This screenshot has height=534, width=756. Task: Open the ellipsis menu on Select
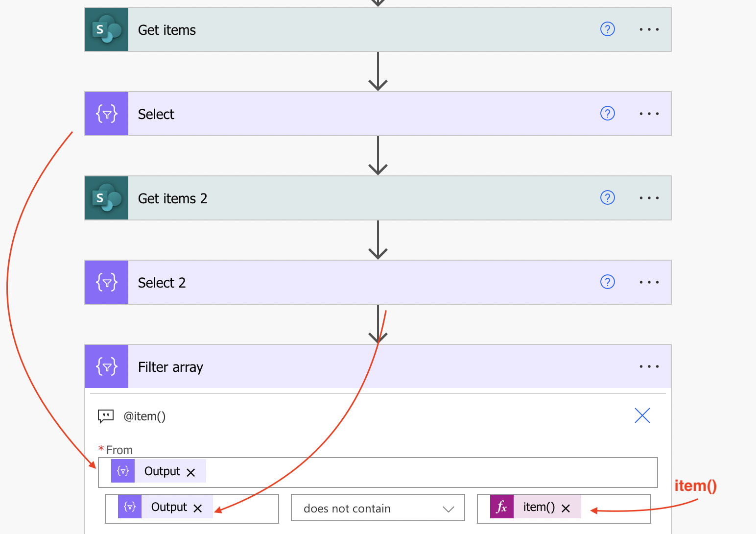pyautogui.click(x=649, y=114)
